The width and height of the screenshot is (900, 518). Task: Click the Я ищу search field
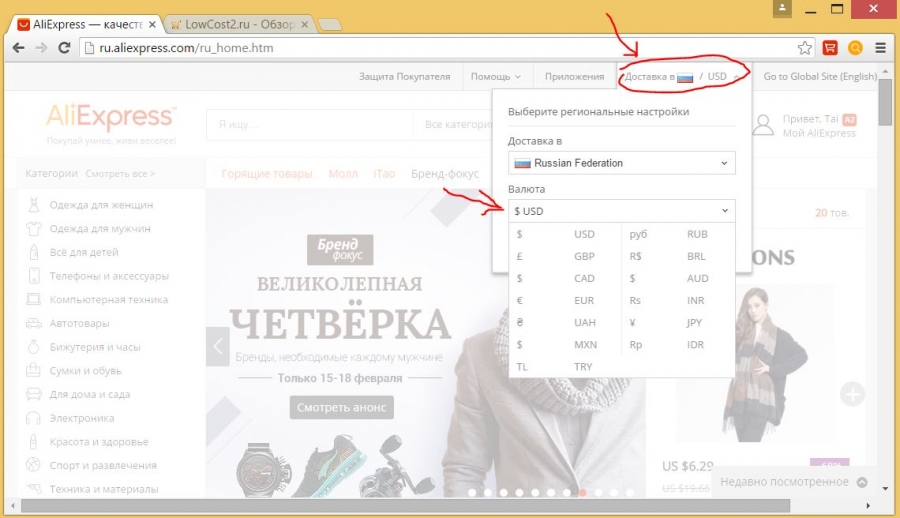click(310, 125)
